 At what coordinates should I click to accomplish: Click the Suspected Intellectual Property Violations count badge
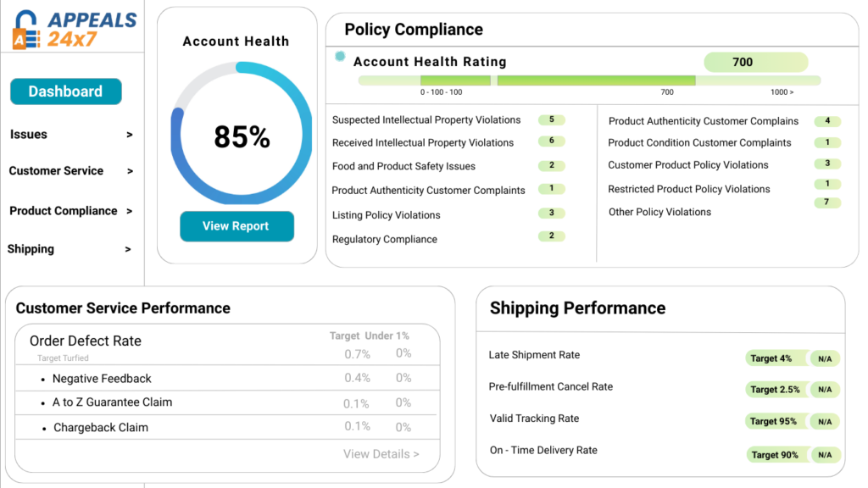click(x=552, y=120)
